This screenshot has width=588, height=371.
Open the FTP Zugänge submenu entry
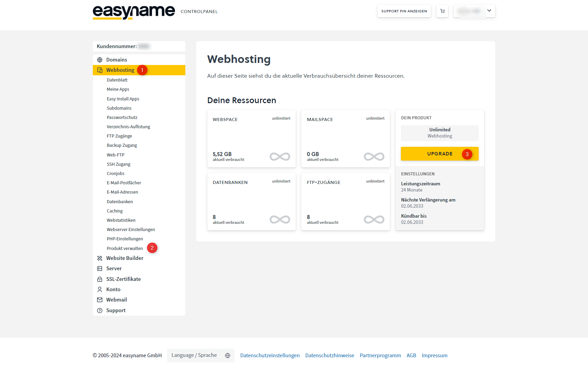[119, 136]
